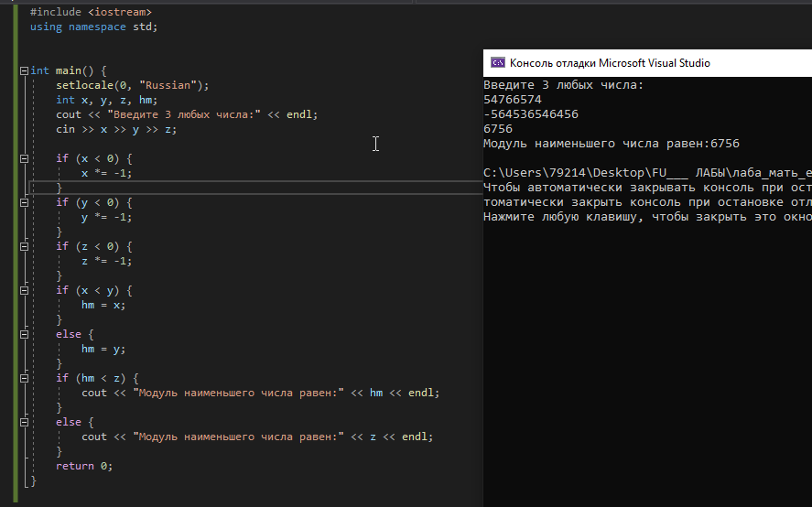The height and width of the screenshot is (507, 812).
Task: Place cursor on the return 0 line
Action: (84, 466)
